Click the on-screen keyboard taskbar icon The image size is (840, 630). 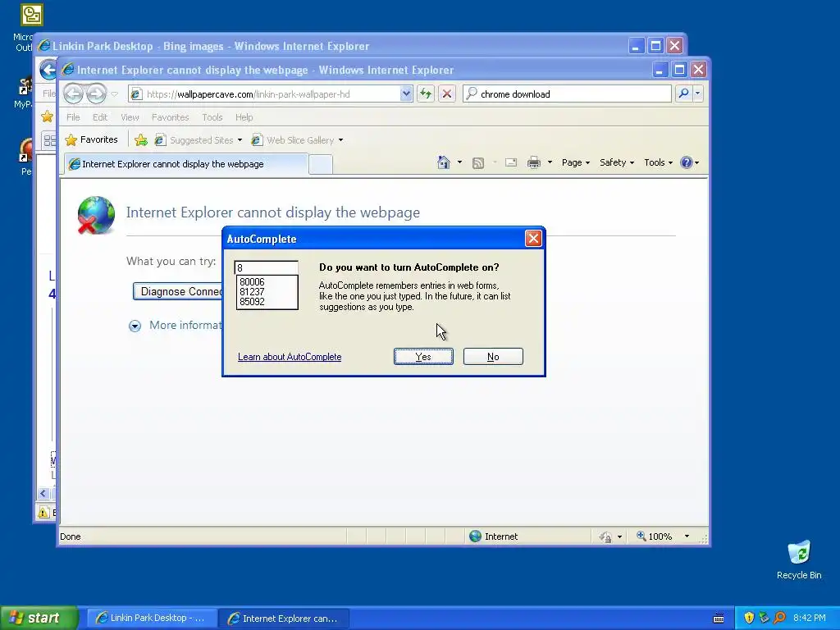(719, 619)
